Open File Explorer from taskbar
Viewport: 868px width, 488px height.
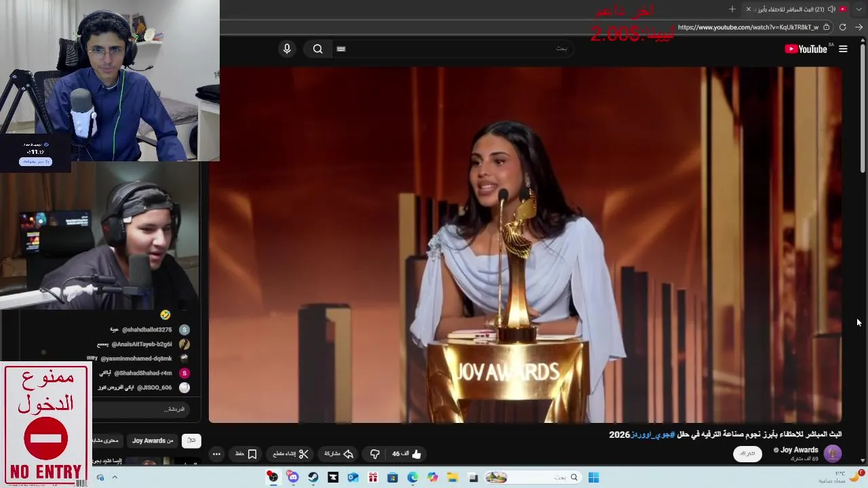pos(452,477)
